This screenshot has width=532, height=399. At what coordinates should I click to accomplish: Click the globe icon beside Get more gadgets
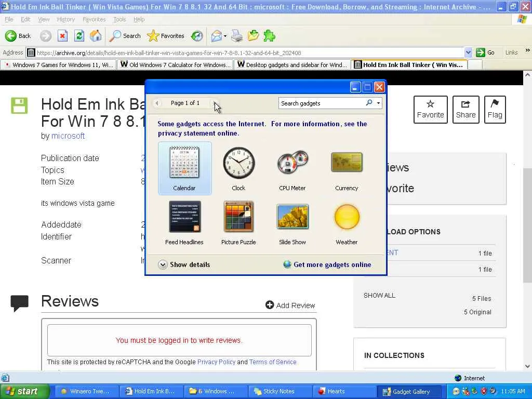287,264
